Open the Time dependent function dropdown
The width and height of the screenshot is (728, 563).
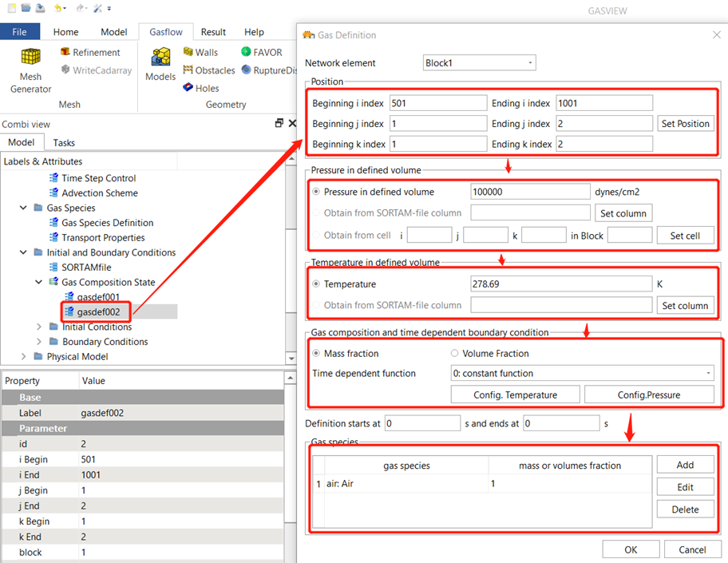click(x=582, y=373)
